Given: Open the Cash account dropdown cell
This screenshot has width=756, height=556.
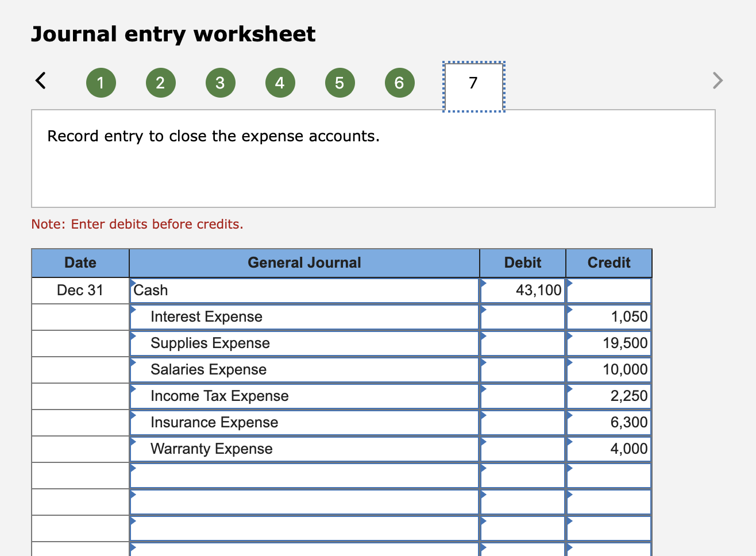Looking at the screenshot, I should click(x=304, y=291).
